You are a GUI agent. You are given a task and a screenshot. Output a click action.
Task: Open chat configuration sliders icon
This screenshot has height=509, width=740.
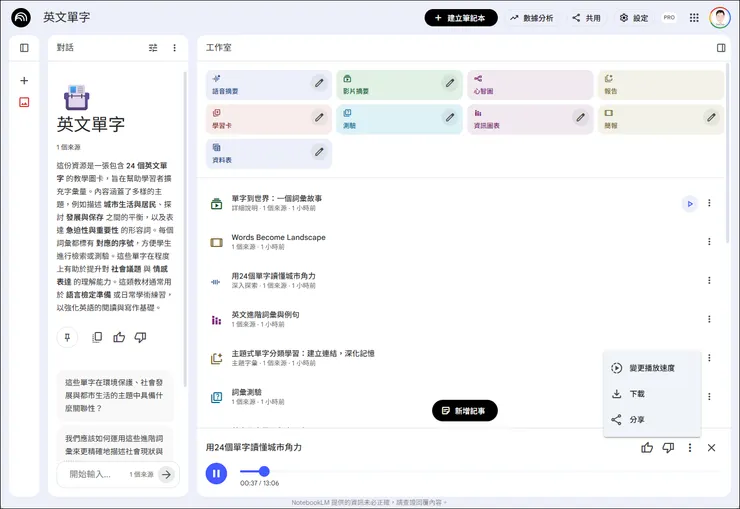(x=153, y=48)
